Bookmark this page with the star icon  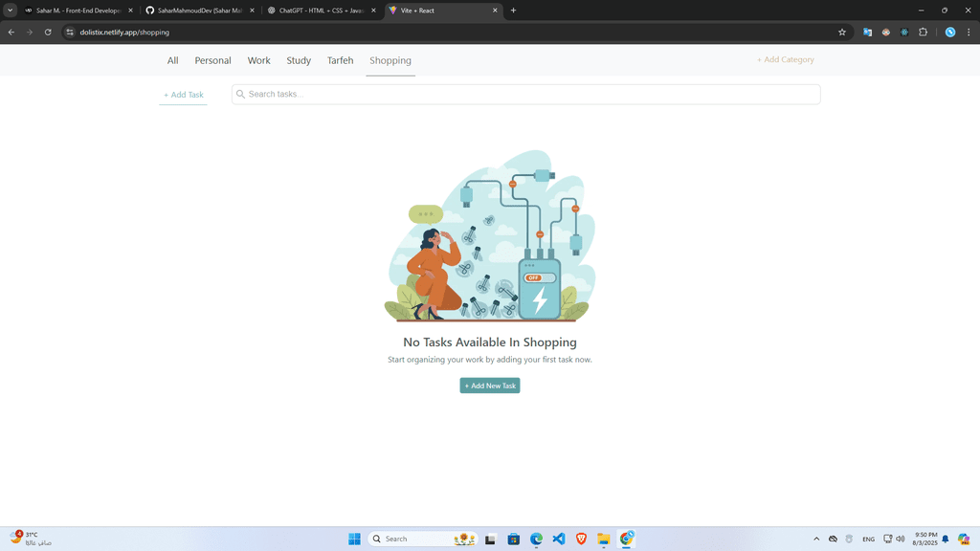coord(842,32)
